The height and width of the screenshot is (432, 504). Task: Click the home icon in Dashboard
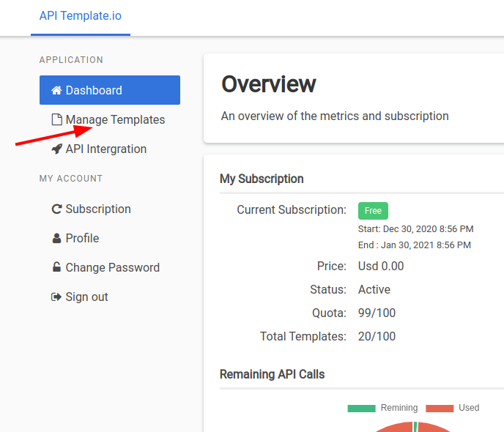[x=56, y=90]
